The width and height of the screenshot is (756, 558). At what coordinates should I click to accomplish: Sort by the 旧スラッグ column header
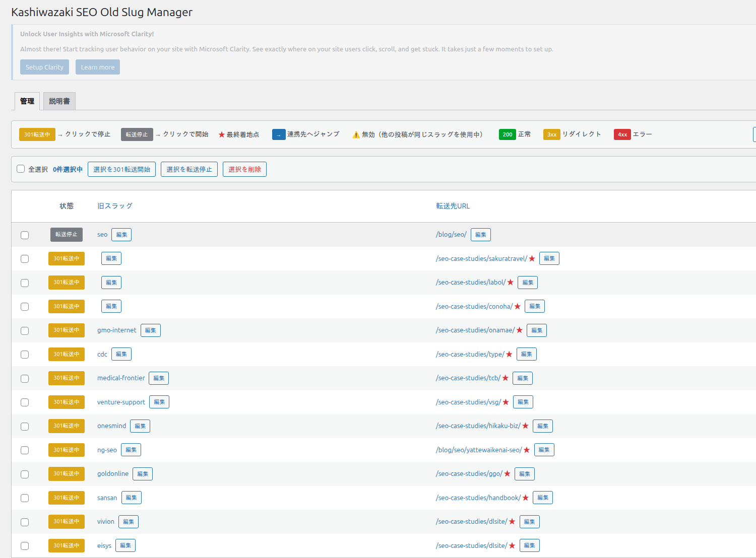pos(115,206)
